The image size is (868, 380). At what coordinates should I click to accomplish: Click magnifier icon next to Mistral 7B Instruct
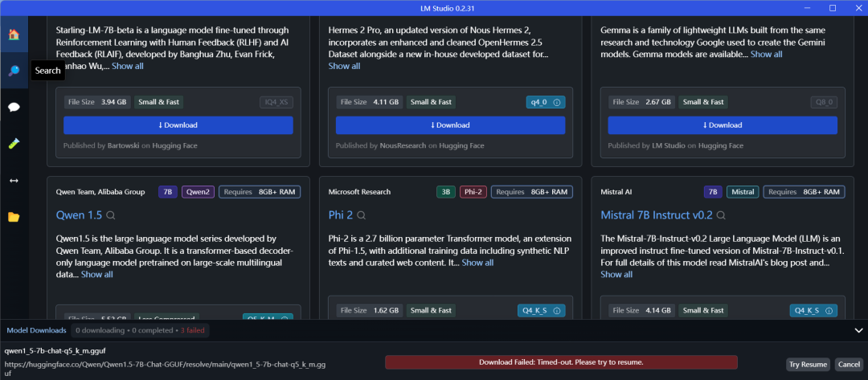coord(721,215)
